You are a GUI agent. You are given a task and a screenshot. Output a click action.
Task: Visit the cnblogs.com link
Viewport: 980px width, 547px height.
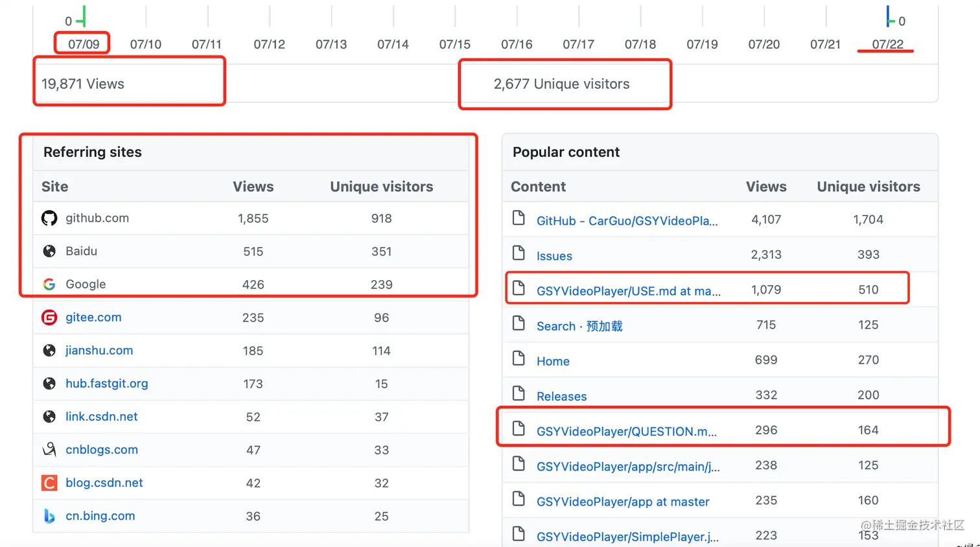click(102, 450)
